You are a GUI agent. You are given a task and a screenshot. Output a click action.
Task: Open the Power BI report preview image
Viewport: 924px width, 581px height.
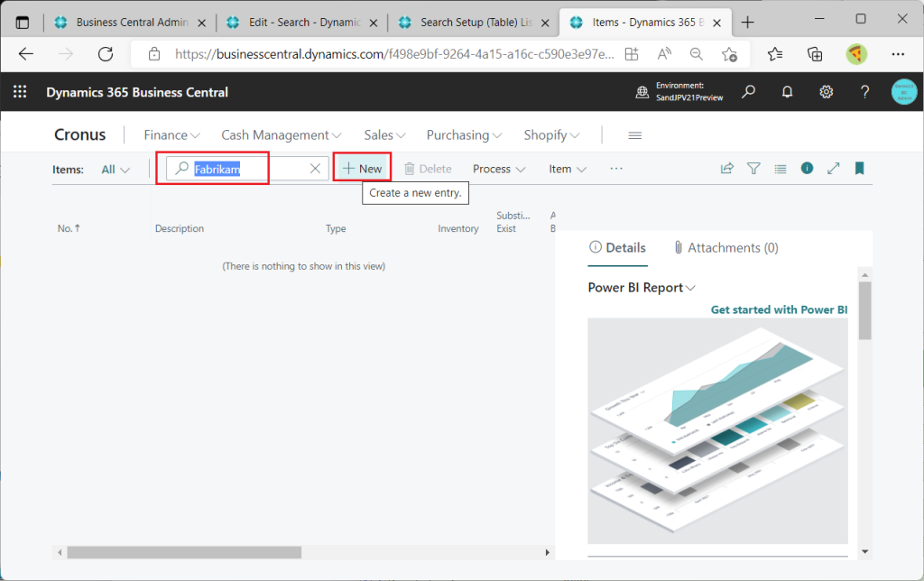pos(717,430)
